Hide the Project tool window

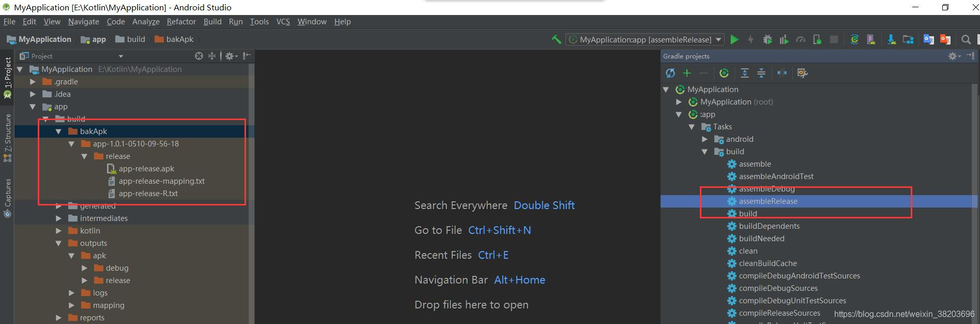coord(247,56)
